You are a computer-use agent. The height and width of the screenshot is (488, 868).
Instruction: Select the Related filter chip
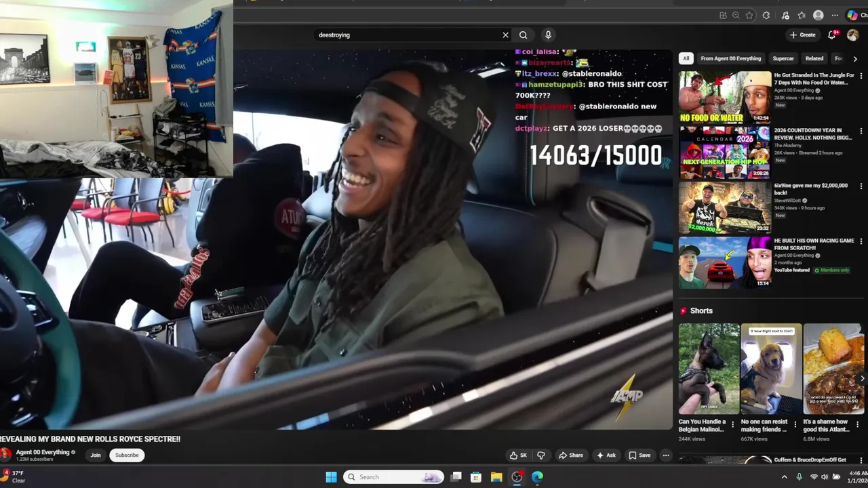tap(814, 59)
